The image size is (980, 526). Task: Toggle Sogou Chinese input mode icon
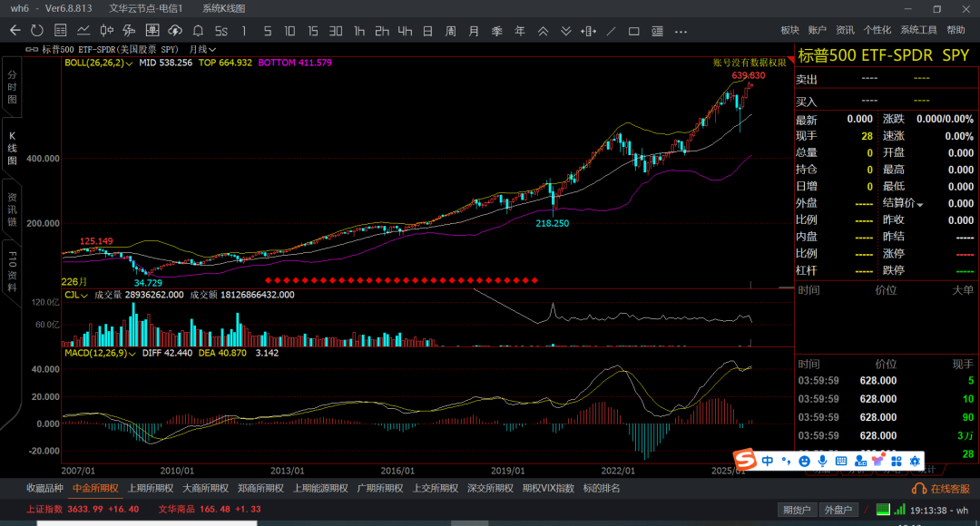click(768, 461)
